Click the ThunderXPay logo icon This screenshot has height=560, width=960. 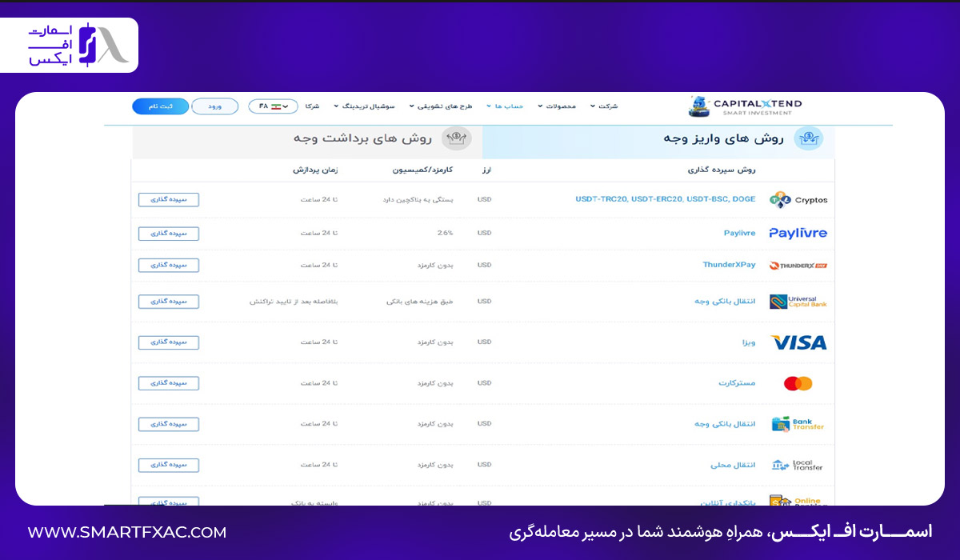coord(798,266)
